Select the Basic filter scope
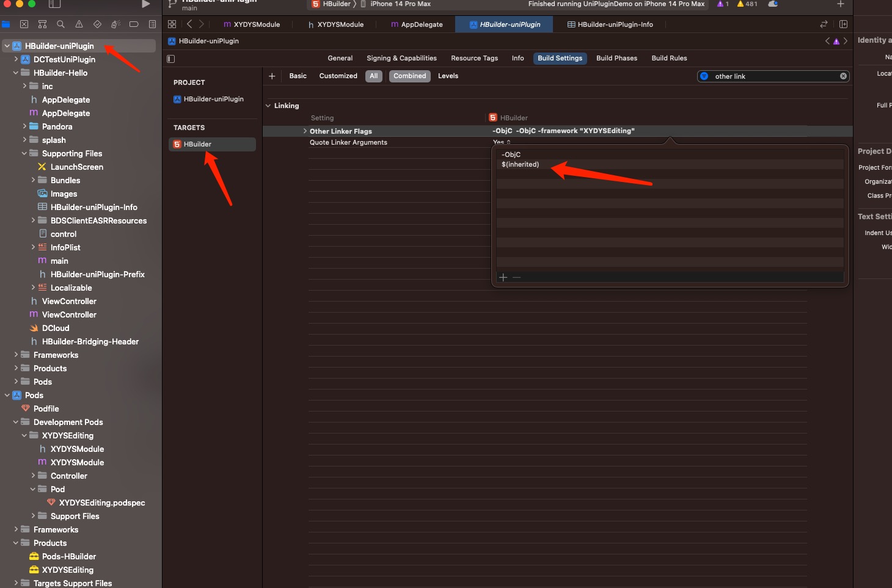This screenshot has height=588, width=892. click(x=298, y=76)
